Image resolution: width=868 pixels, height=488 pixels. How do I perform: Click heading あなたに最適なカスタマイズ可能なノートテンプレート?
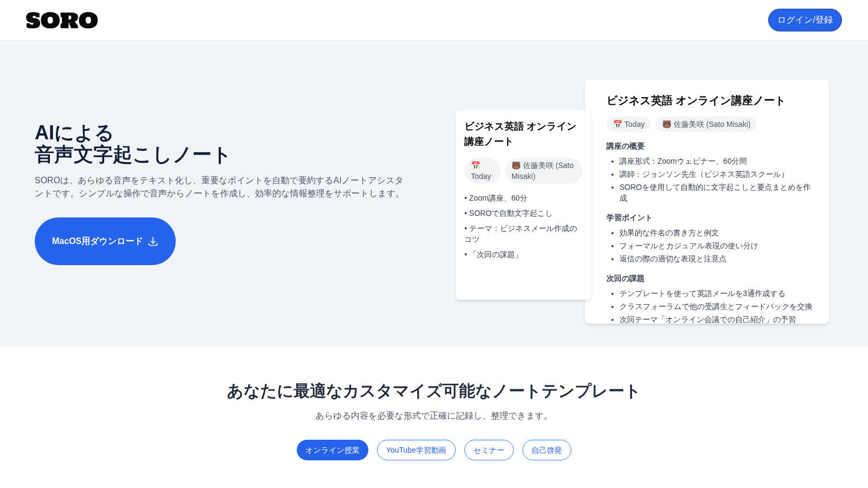(x=433, y=391)
